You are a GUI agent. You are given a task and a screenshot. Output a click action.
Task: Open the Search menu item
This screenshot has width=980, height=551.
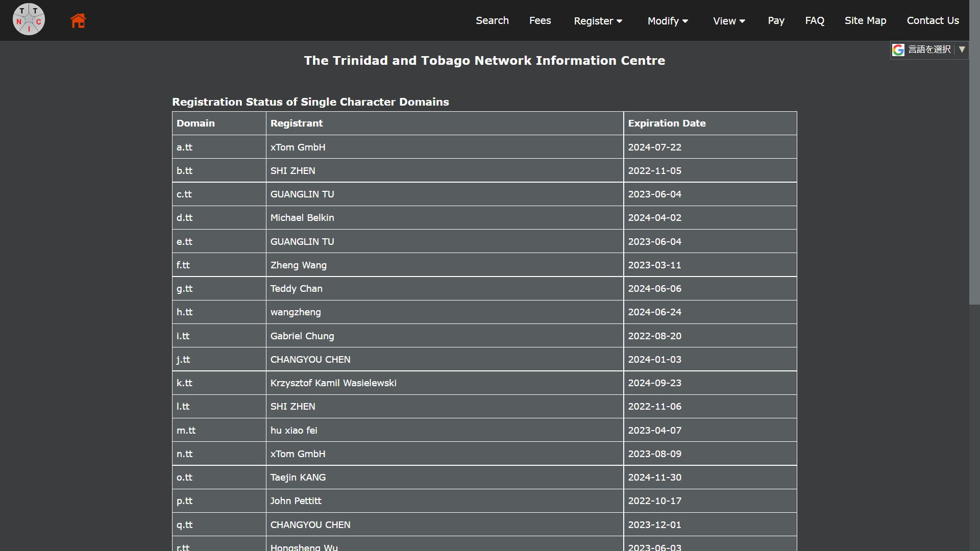(492, 20)
